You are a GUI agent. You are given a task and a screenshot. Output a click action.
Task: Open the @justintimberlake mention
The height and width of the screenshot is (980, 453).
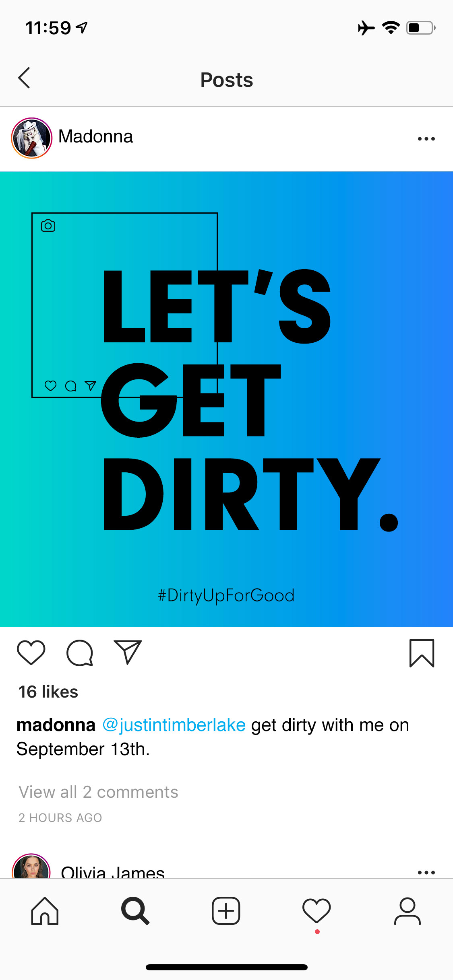coord(174,725)
